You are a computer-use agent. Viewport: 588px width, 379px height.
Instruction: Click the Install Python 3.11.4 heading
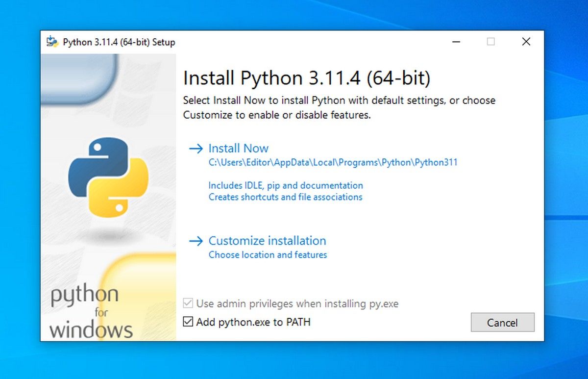coord(308,77)
